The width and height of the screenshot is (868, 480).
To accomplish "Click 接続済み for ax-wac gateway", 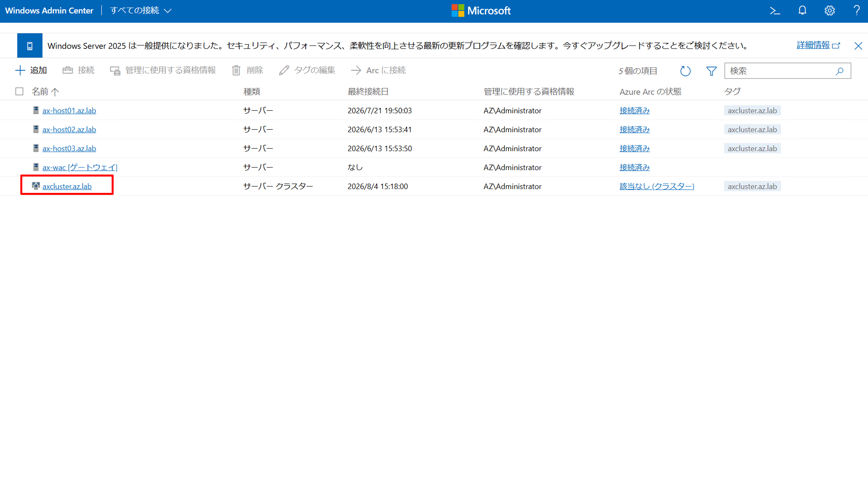I will pyautogui.click(x=634, y=167).
